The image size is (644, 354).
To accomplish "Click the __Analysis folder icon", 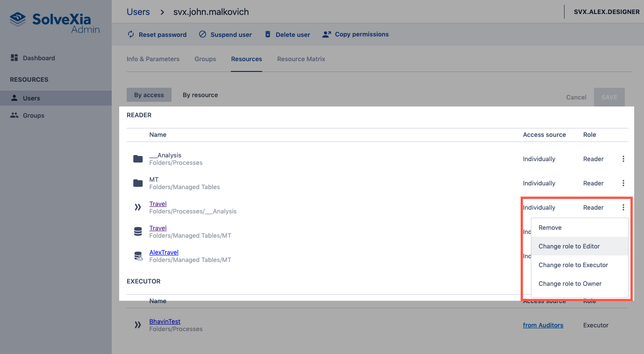I will (x=138, y=159).
